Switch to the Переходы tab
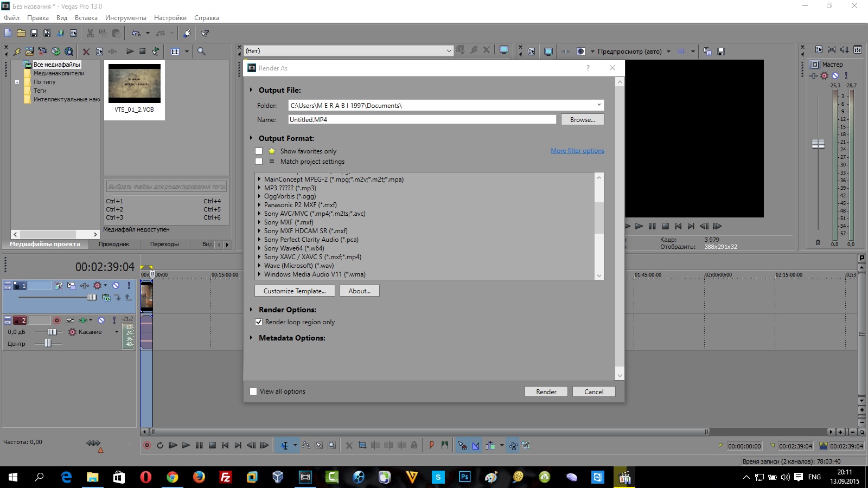Viewport: 868px width, 488px height. click(x=164, y=244)
